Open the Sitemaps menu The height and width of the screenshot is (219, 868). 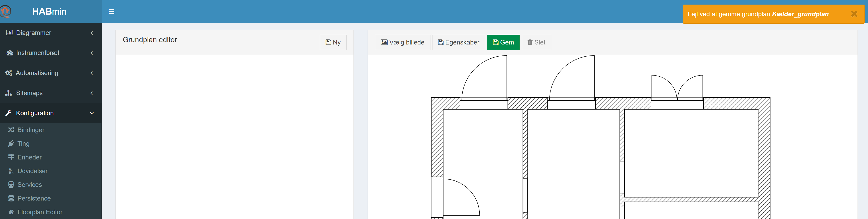(29, 93)
